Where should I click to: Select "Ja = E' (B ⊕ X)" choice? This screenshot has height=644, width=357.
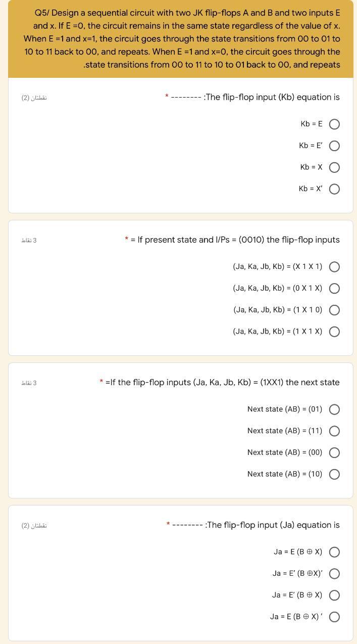pos(334,595)
